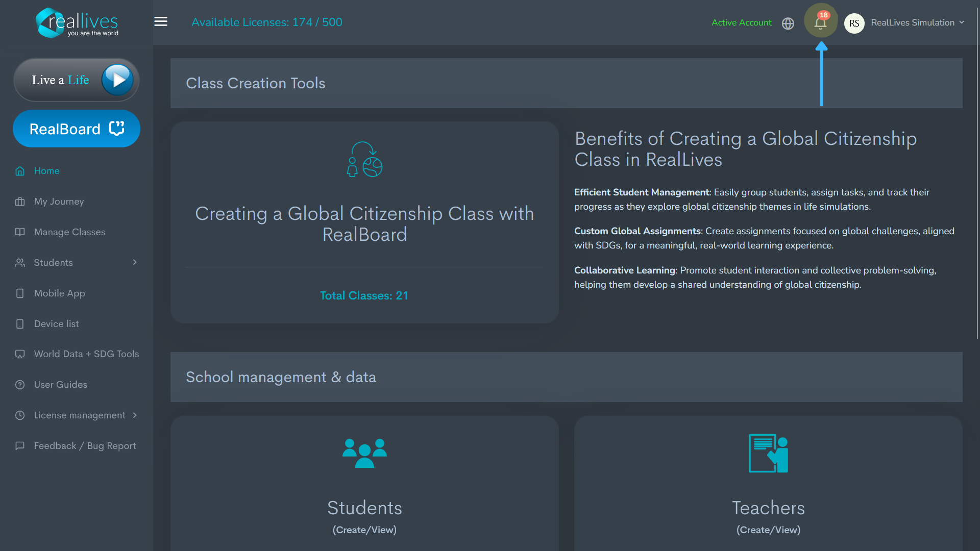The height and width of the screenshot is (551, 980).
Task: Click the My Journey briefcase icon
Action: point(20,202)
